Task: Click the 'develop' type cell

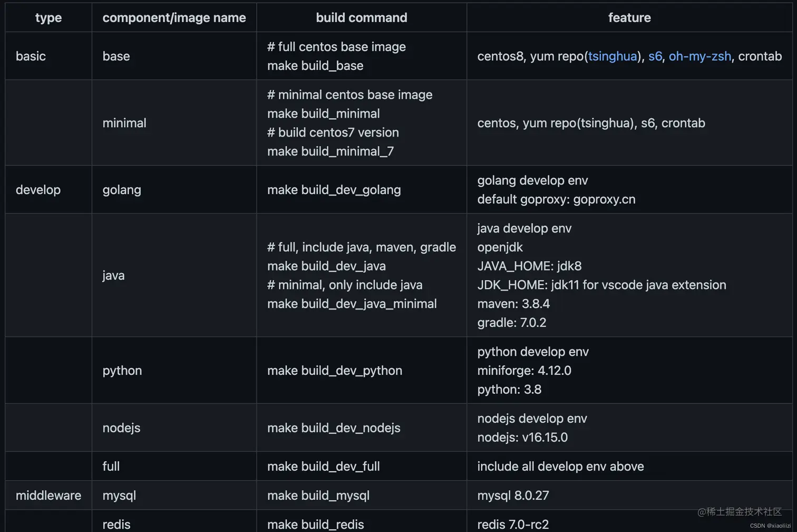Action: point(48,190)
